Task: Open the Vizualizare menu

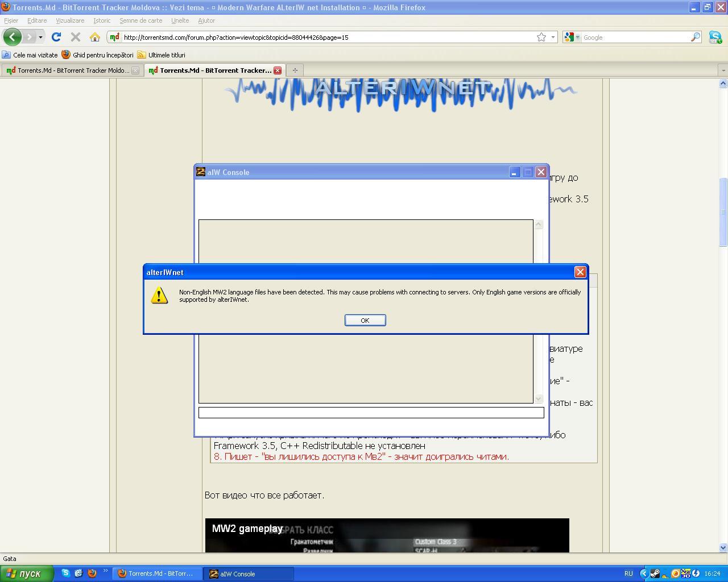Action: [70, 20]
